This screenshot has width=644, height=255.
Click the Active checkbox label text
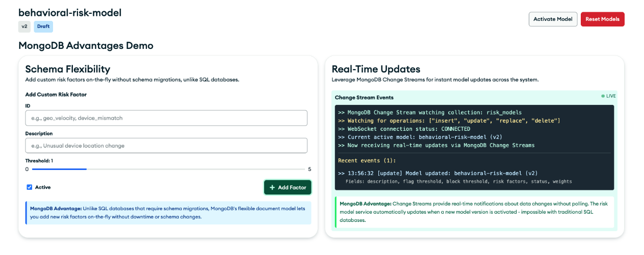[43, 187]
